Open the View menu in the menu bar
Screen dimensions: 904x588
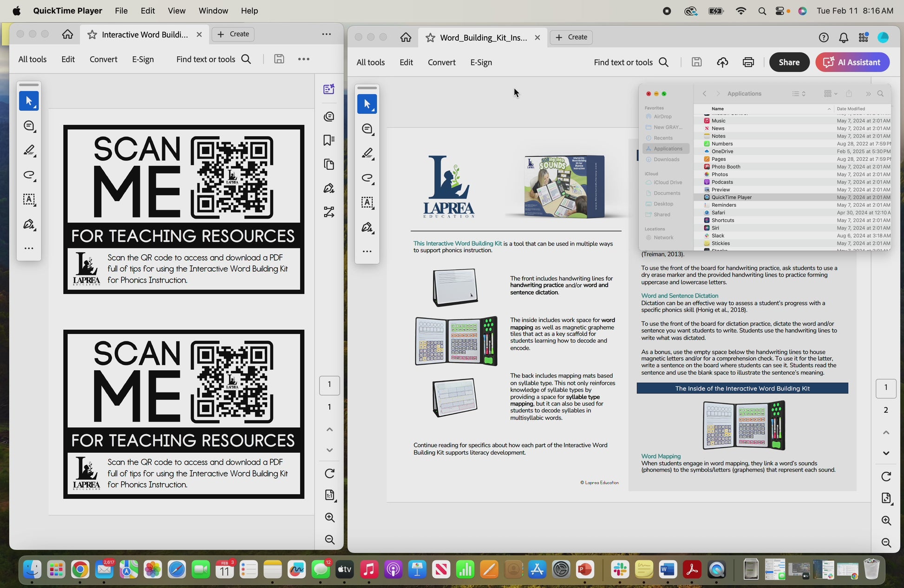(177, 11)
